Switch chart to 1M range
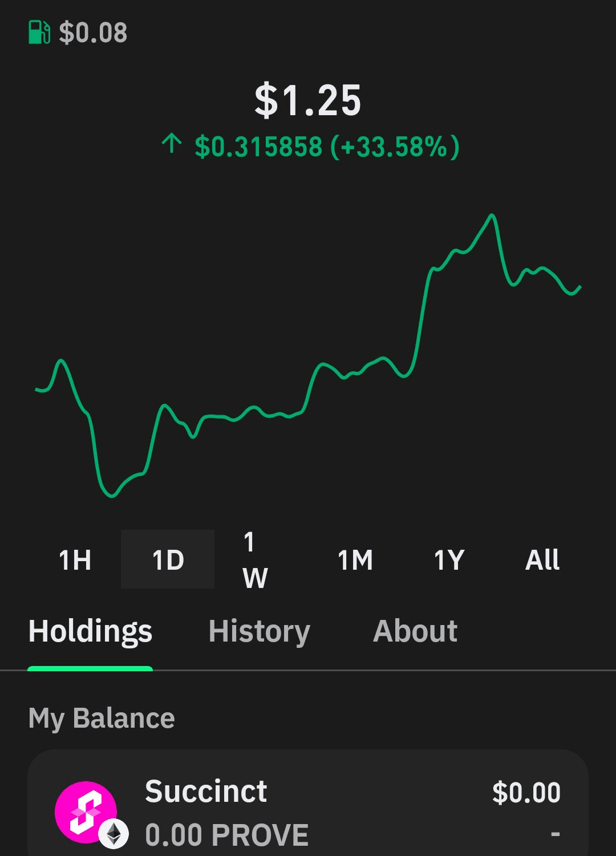 (355, 559)
